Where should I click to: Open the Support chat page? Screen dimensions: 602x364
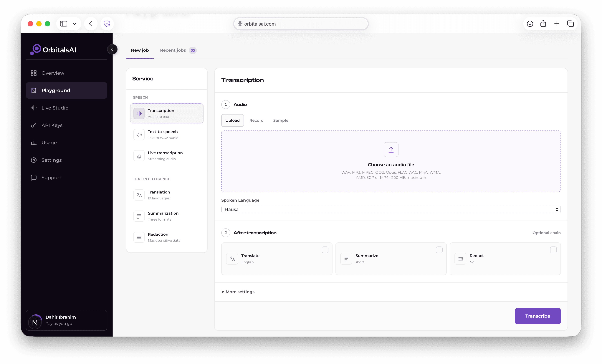tap(67, 178)
